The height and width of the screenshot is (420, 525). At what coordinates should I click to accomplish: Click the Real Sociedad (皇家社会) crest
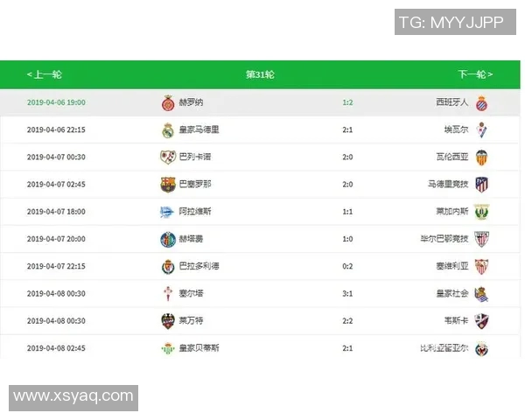click(x=481, y=294)
